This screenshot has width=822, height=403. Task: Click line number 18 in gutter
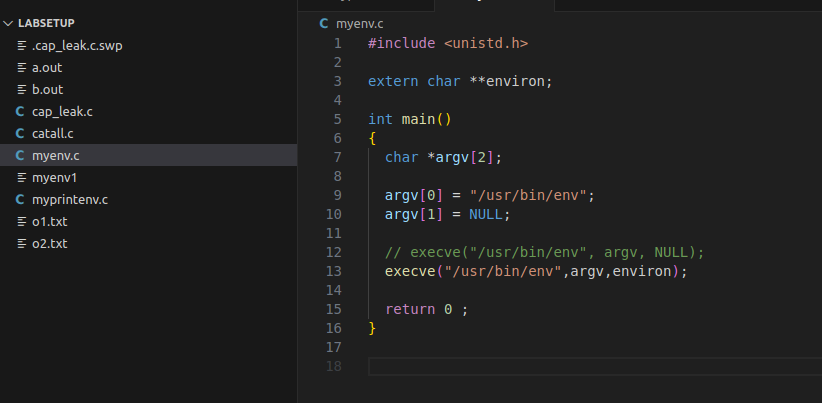point(333,366)
